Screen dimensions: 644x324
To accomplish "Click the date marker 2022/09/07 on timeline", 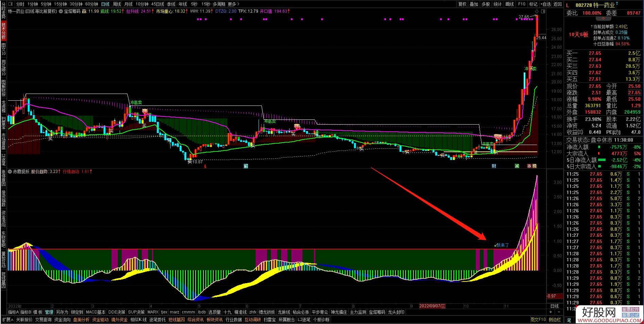I will pos(432,306).
